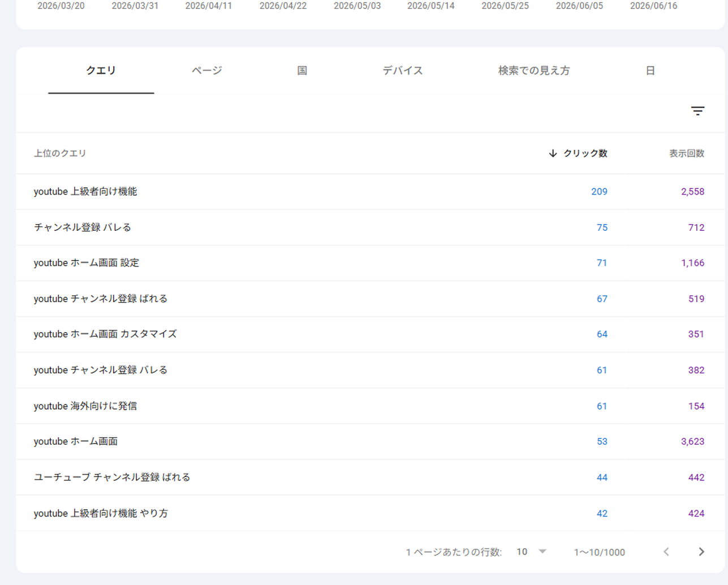
Task: Click the 712 impressions value
Action: click(x=696, y=227)
